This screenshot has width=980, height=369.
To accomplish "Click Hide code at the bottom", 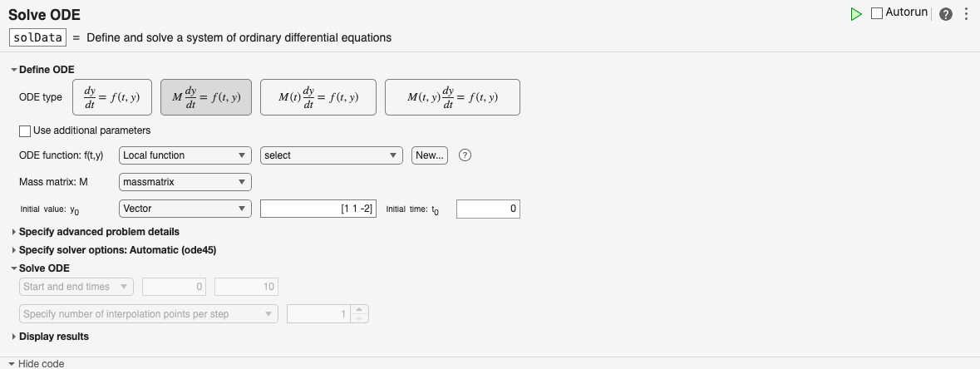I will [x=40, y=364].
